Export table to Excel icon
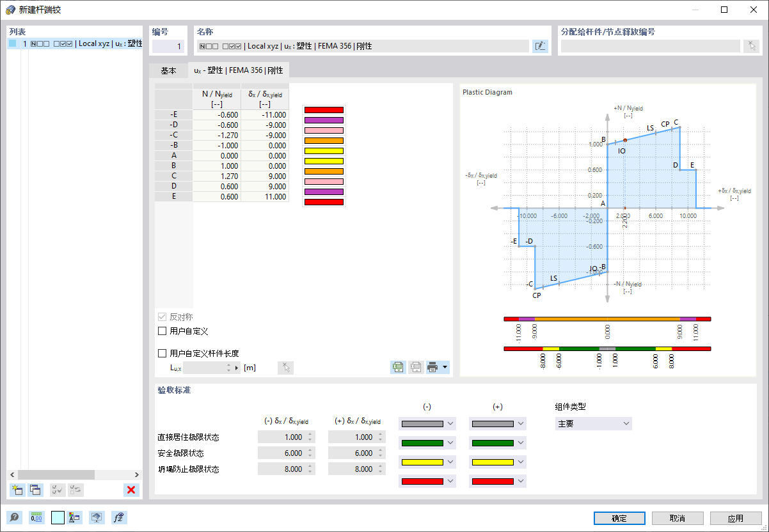The image size is (769, 532). (399, 367)
